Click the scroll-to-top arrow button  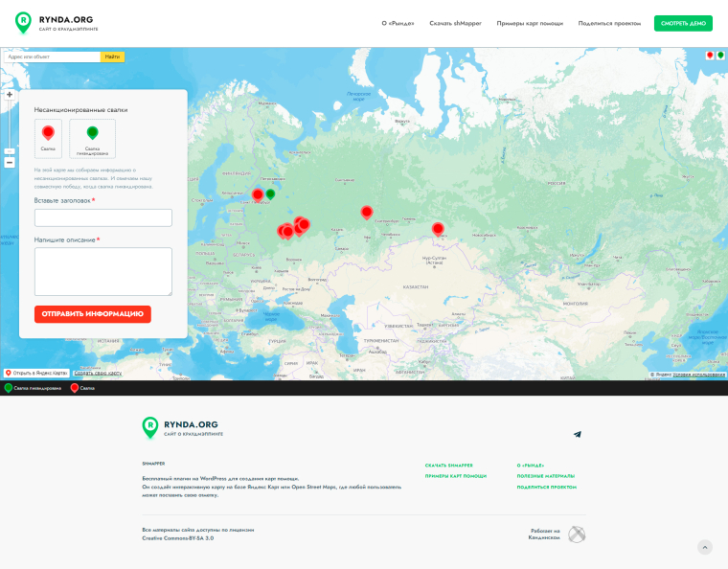point(705,548)
